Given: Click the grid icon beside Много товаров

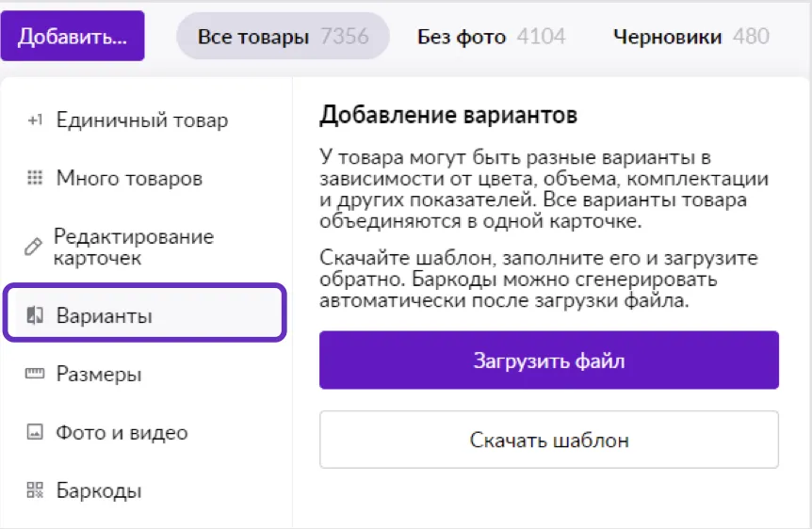Looking at the screenshot, I should [x=35, y=178].
